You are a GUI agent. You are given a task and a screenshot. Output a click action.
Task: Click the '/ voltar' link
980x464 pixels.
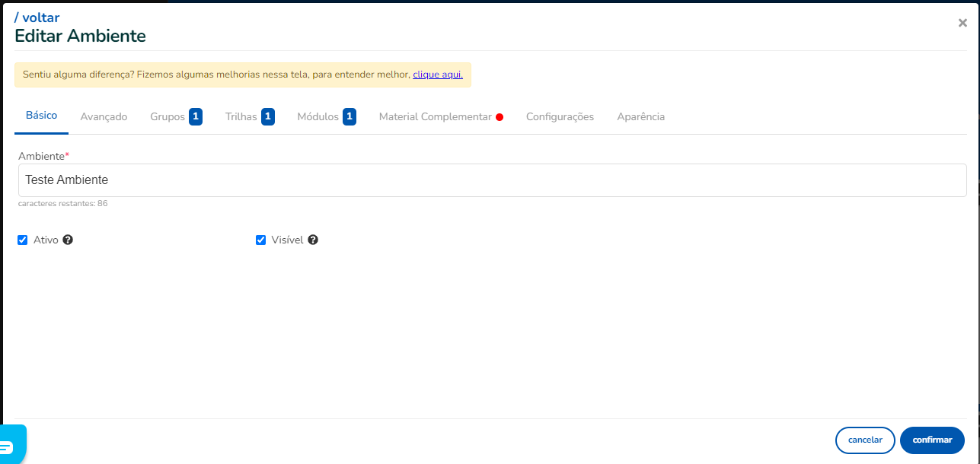pyautogui.click(x=37, y=17)
